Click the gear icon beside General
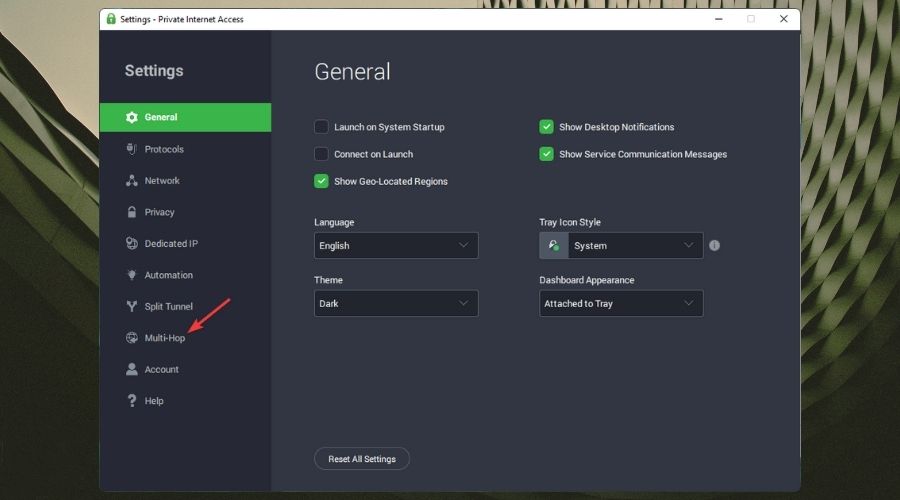The height and width of the screenshot is (500, 900). click(132, 117)
